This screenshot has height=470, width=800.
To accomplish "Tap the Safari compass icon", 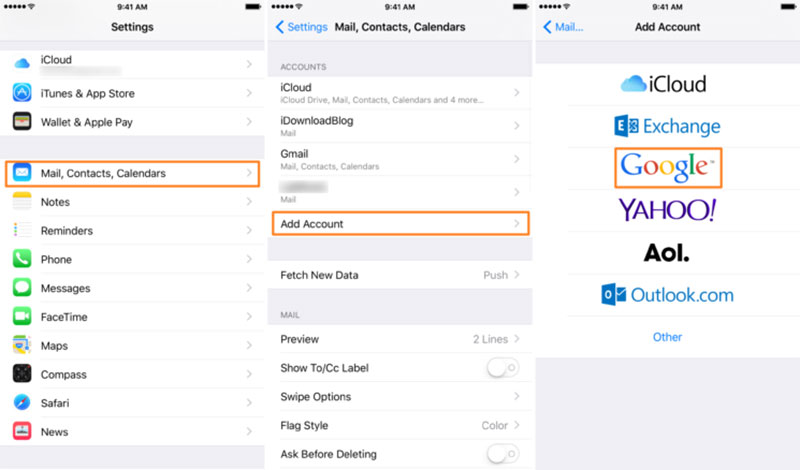I will [22, 403].
